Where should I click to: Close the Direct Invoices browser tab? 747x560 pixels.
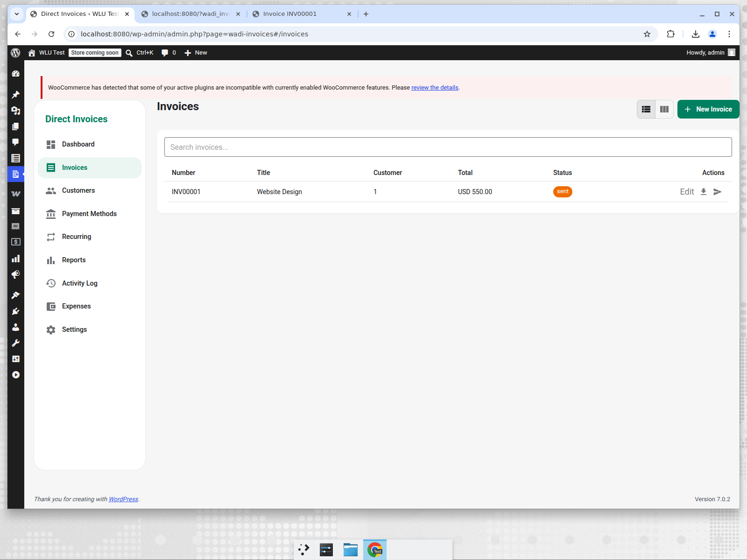(127, 14)
